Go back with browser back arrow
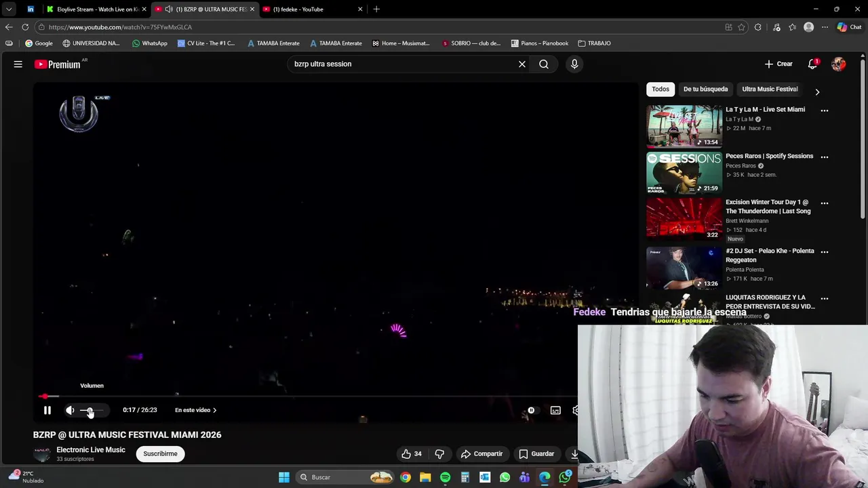Image resolution: width=868 pixels, height=488 pixels. 9,27
